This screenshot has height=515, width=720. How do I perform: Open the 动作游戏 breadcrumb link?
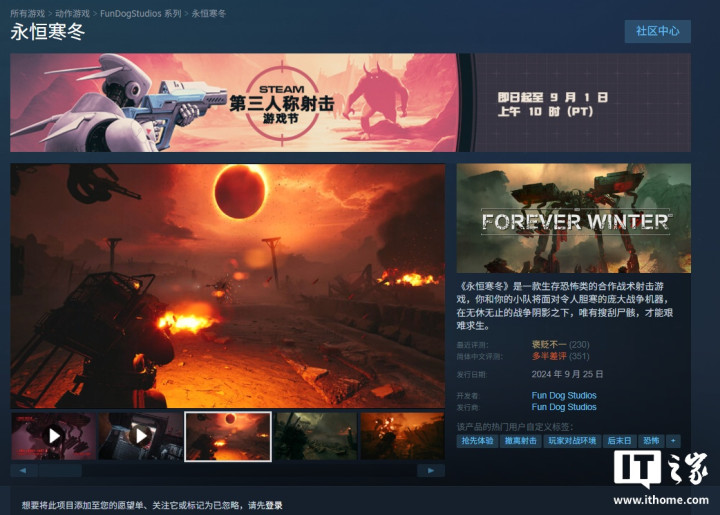pos(72,14)
